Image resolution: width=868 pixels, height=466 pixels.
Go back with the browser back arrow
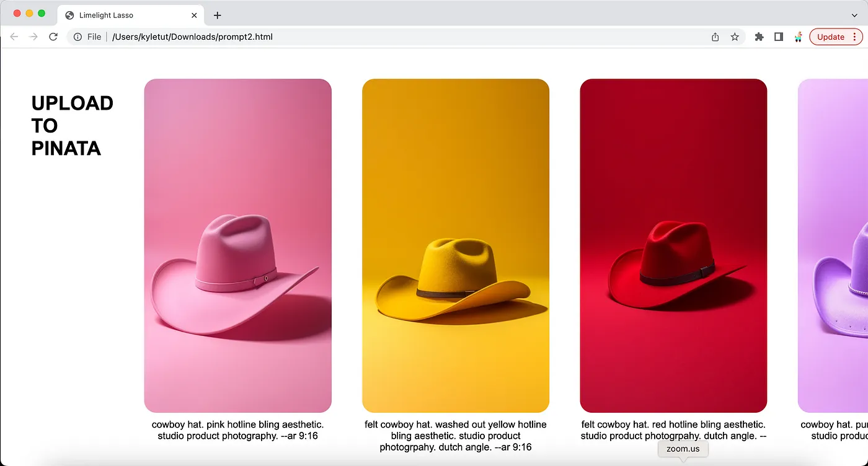(14, 37)
